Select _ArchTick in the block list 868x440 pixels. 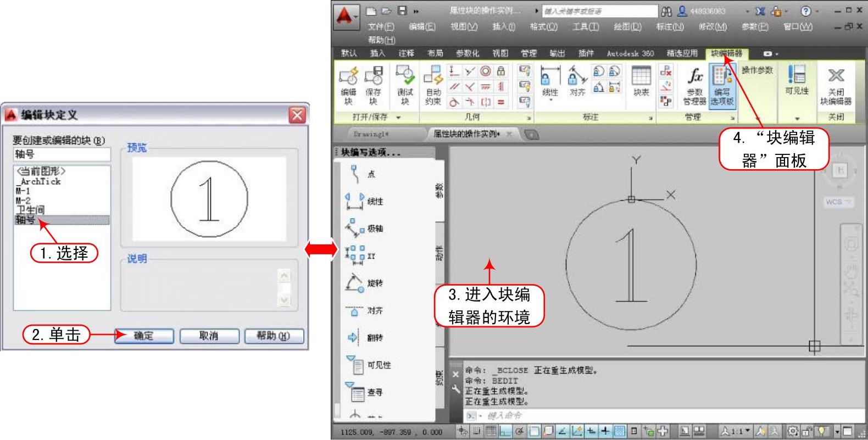(38, 181)
